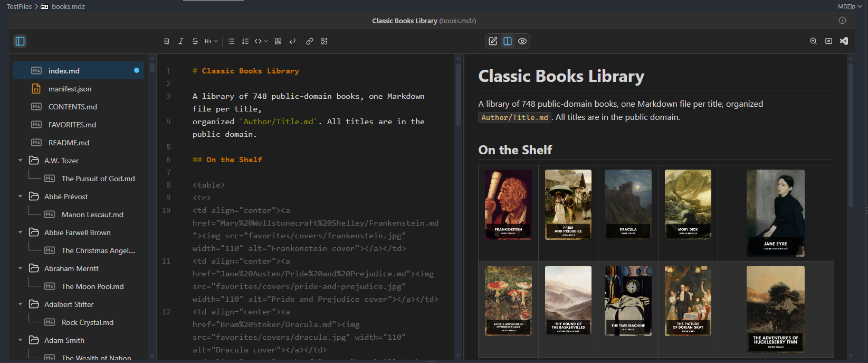The image size is (868, 363).
Task: Collapse the Abbé Prévost folder
Action: pos(21,197)
